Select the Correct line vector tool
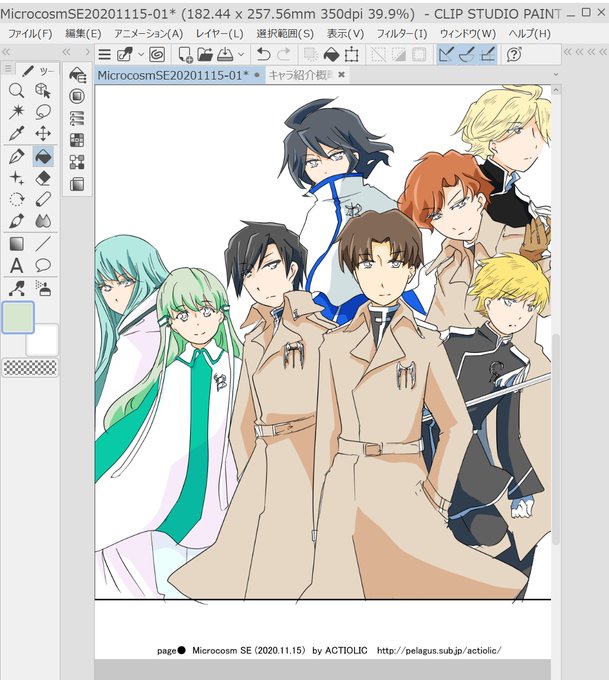 click(16, 288)
